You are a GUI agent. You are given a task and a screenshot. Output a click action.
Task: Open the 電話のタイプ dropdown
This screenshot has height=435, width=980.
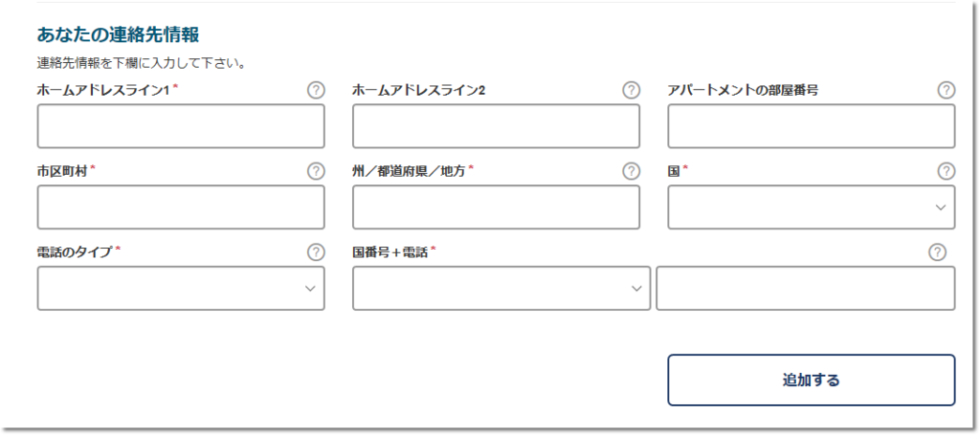181,289
